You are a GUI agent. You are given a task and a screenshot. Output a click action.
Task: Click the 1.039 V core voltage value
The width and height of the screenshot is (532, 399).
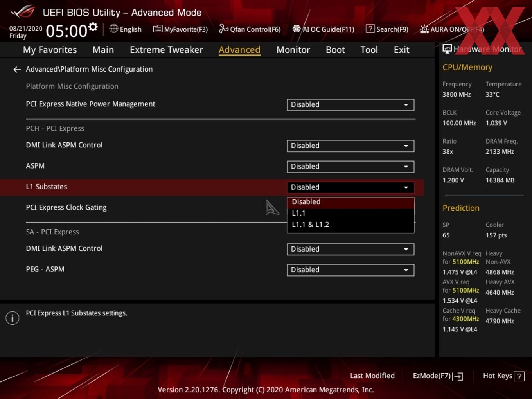pyautogui.click(x=496, y=123)
